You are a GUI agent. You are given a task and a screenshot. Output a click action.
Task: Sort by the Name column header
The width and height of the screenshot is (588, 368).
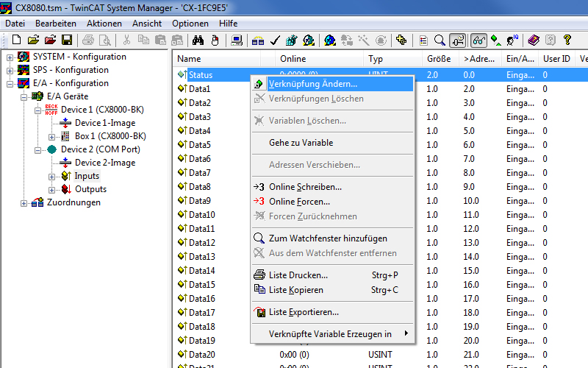pos(217,59)
